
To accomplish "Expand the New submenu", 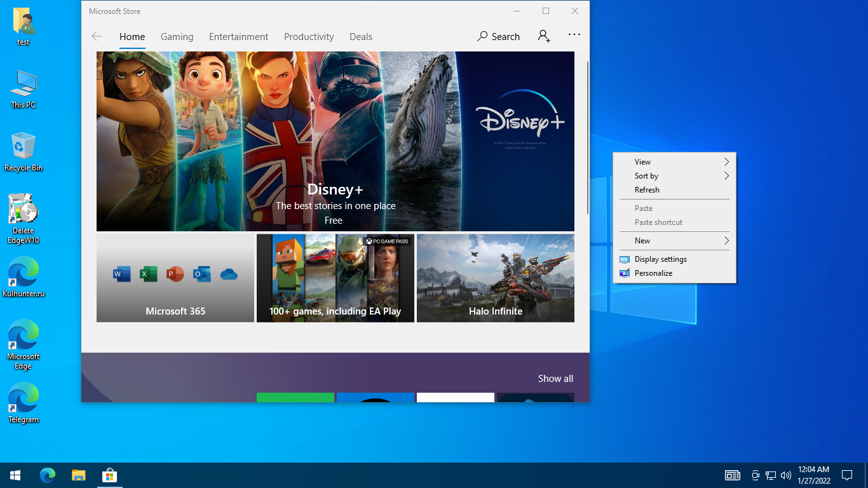I will pos(674,241).
